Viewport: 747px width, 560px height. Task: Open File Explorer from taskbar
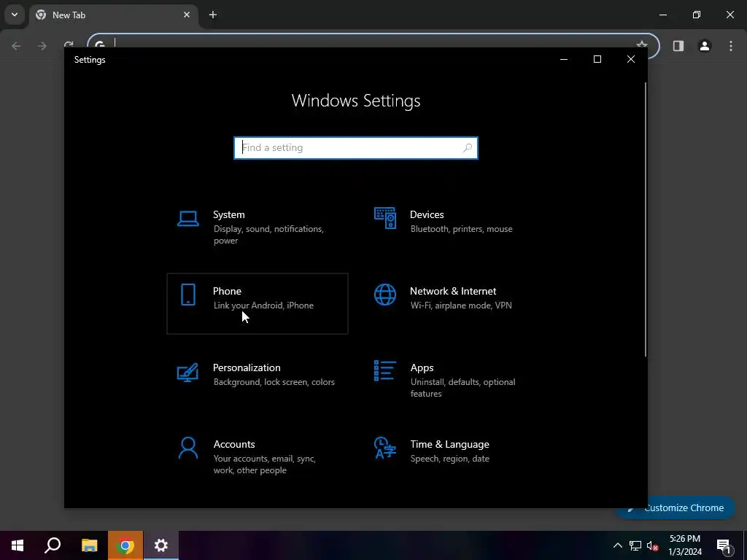coord(89,545)
